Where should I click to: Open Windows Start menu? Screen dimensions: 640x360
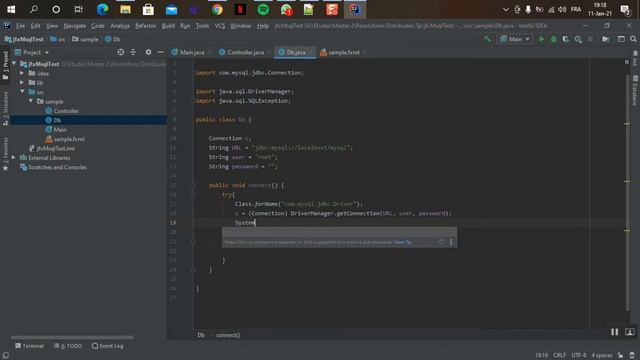tap(11, 9)
